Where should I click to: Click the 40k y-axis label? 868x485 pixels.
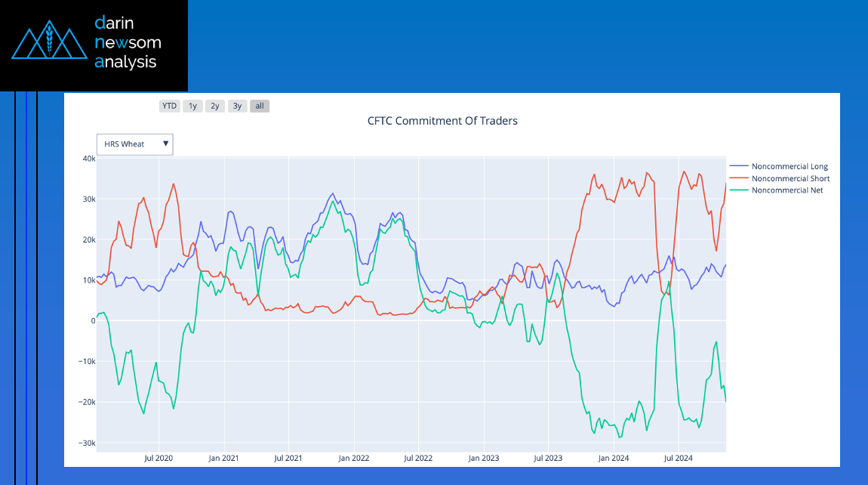(88, 159)
